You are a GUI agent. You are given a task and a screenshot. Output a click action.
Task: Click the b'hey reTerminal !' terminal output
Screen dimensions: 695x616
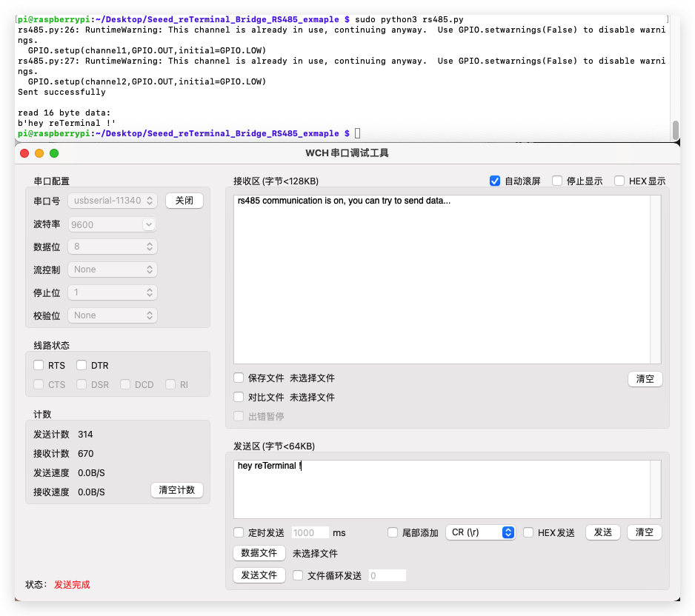67,123
